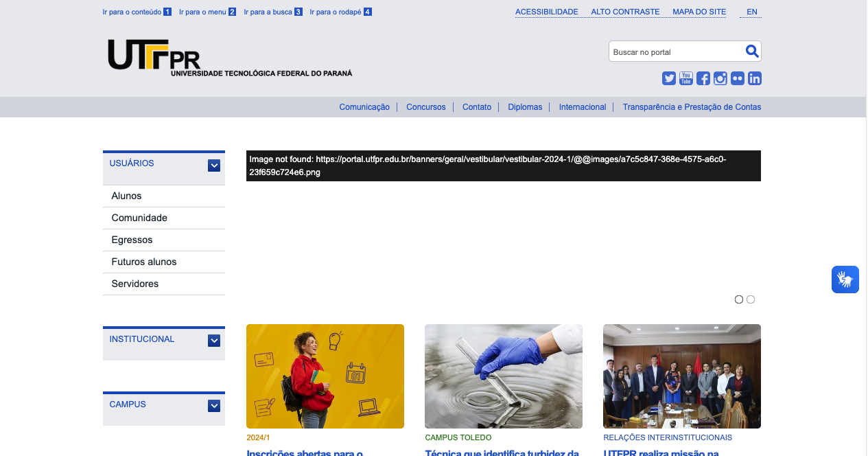Open the Contato menu item
Screen dimensions: 868x456
tap(477, 107)
